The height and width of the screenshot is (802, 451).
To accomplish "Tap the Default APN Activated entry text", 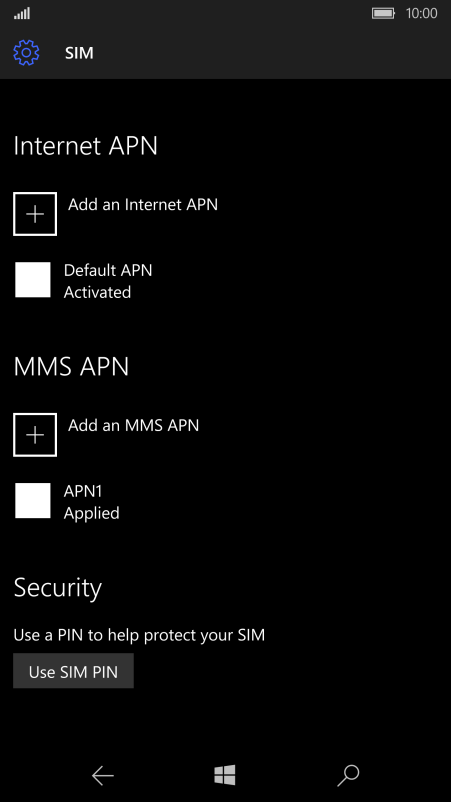I will 108,281.
